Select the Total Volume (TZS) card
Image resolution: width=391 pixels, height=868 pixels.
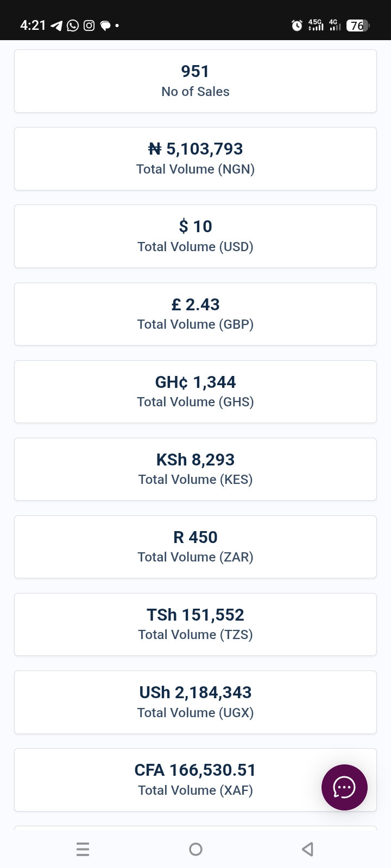pyautogui.click(x=195, y=624)
